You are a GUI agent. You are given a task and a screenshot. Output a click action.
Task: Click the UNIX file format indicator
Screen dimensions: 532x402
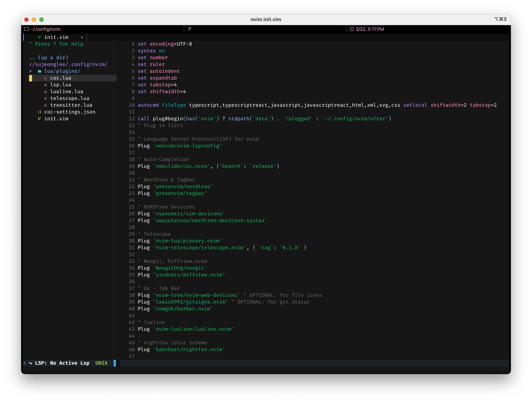(101, 363)
